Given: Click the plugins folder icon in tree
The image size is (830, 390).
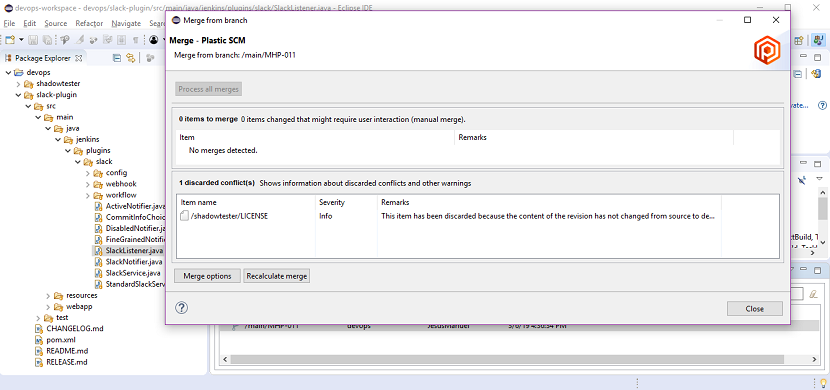Looking at the screenshot, I should (78, 150).
